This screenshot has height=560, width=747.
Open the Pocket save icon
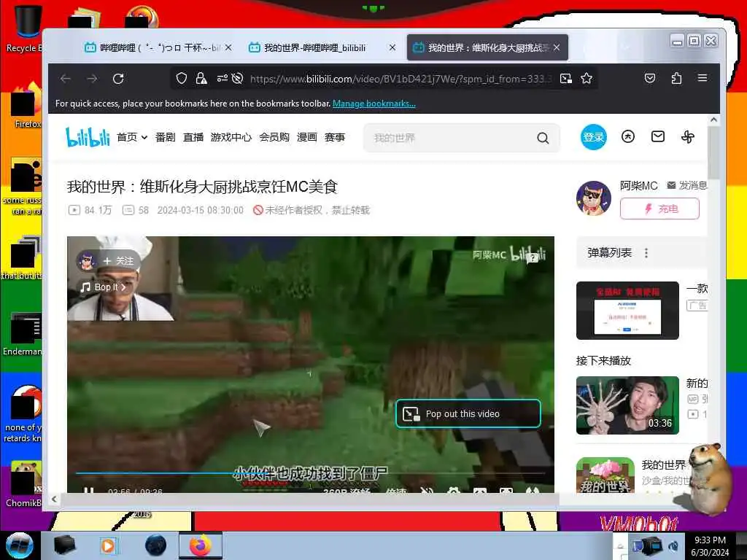tap(650, 78)
